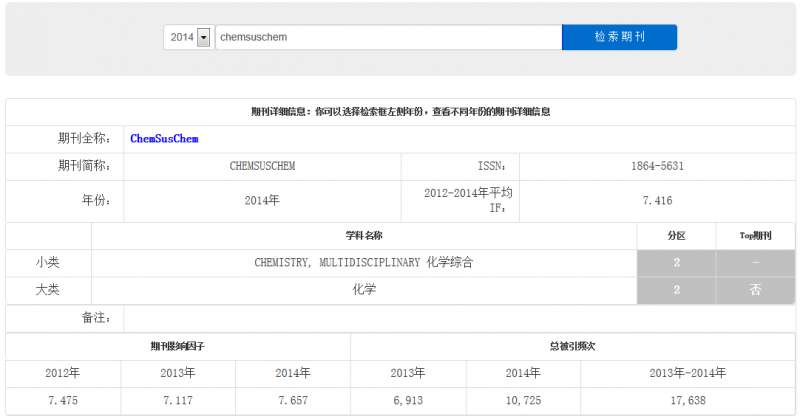Click the 2014年 year cell
Viewport: 800px width, 419px height.
262,201
